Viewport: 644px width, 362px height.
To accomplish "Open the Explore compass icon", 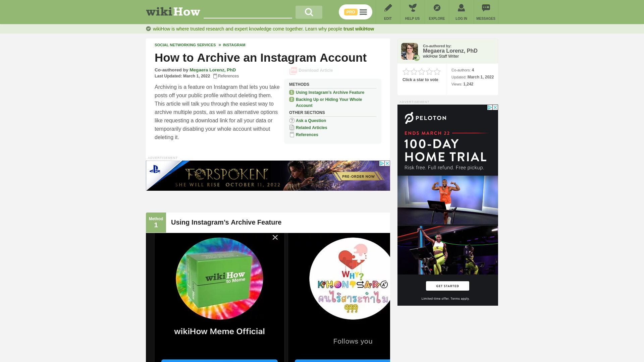I will [437, 8].
